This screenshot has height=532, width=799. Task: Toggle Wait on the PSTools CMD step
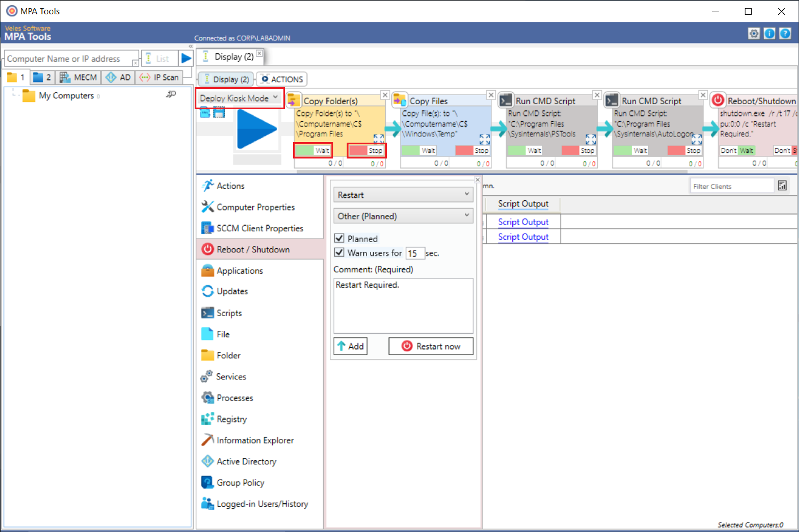525,150
